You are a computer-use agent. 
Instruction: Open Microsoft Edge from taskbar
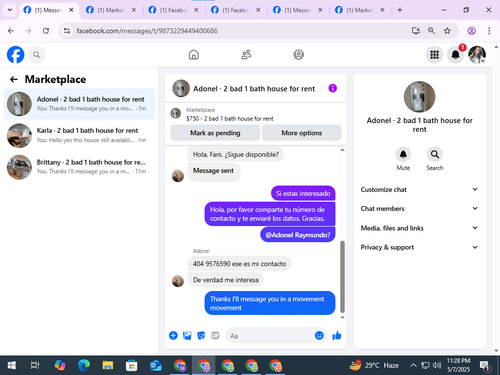[84, 366]
